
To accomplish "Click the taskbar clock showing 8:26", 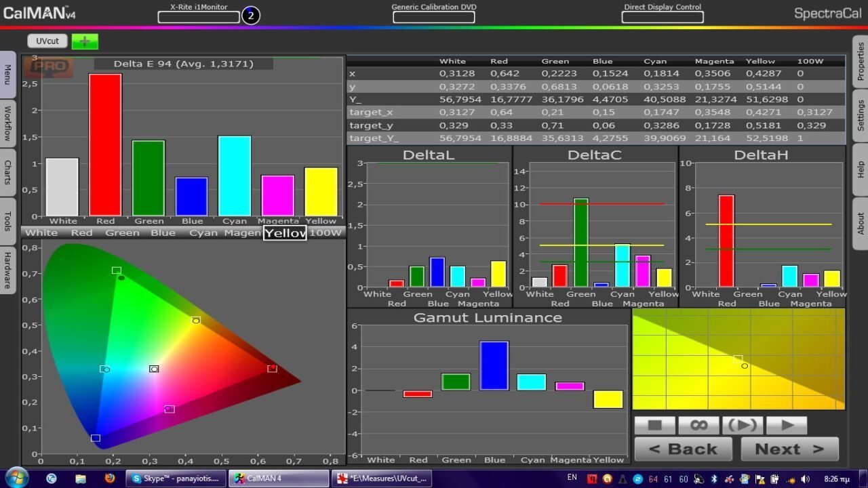I will [838, 479].
